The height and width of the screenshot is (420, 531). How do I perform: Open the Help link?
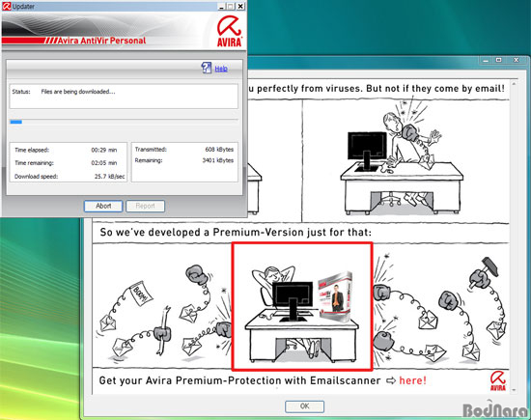[x=221, y=69]
